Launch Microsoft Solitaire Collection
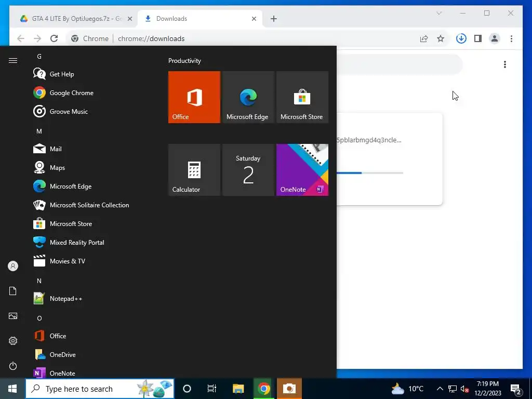Screen dimensions: 532x399 [81, 205]
